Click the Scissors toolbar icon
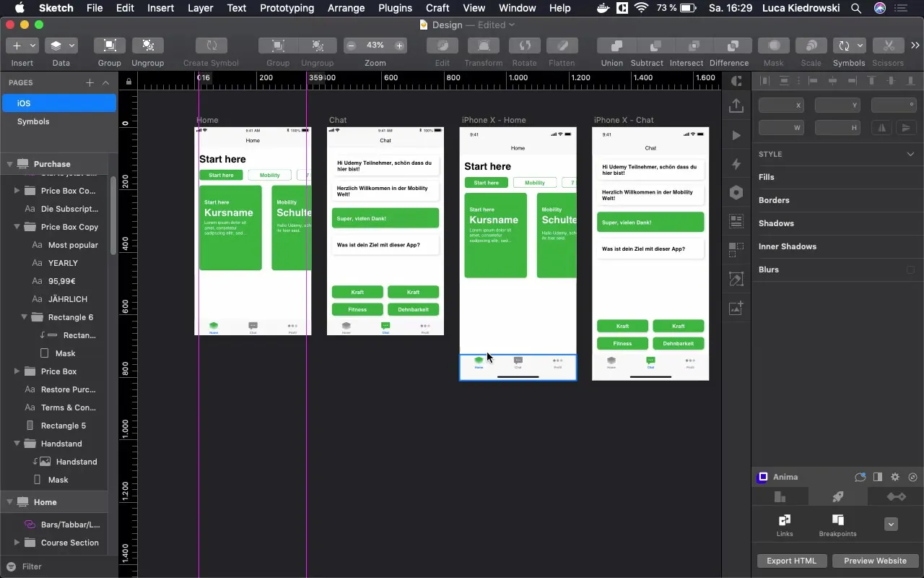 click(x=889, y=46)
